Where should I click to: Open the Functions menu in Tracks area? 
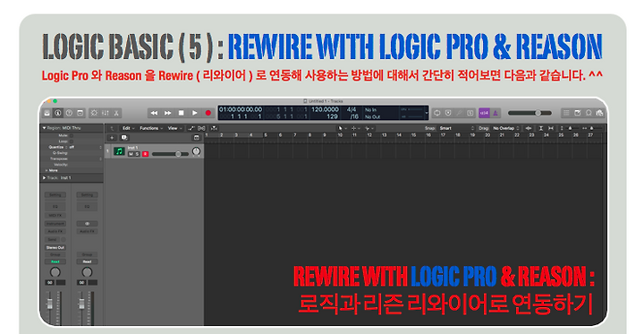coord(151,128)
